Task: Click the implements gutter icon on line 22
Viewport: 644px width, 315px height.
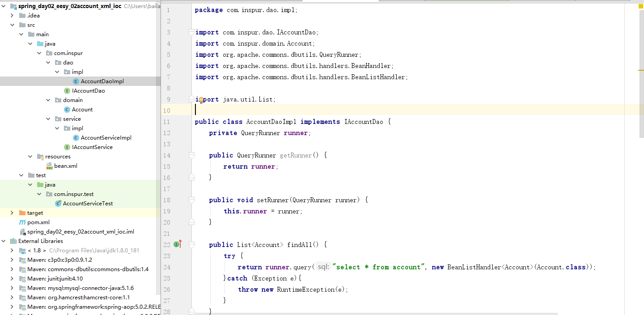Action: pos(178,244)
